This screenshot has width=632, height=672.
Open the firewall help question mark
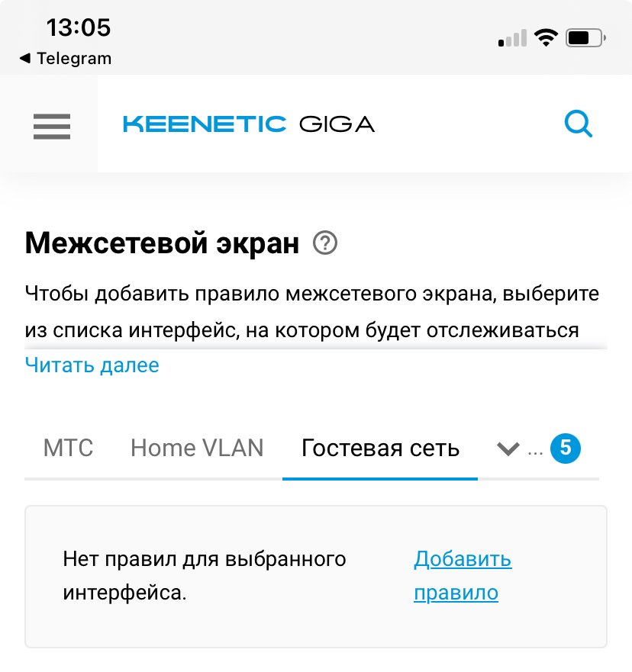pos(325,244)
